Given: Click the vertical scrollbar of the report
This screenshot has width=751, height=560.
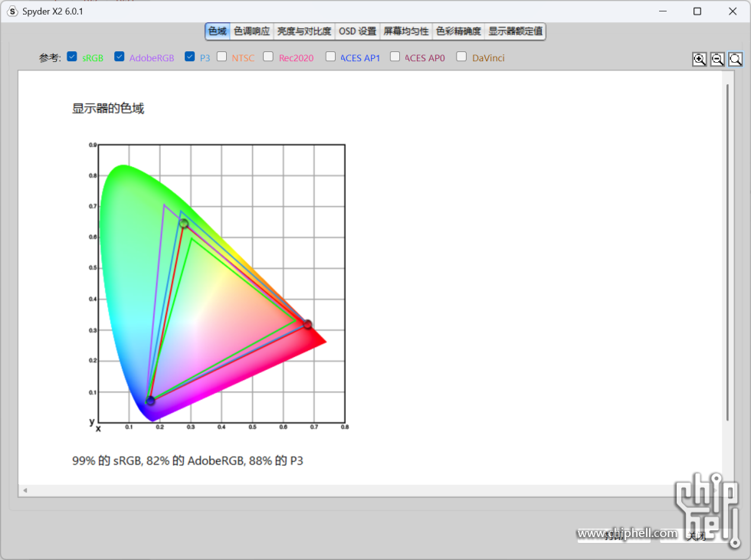Looking at the screenshot, I should pyautogui.click(x=727, y=252).
